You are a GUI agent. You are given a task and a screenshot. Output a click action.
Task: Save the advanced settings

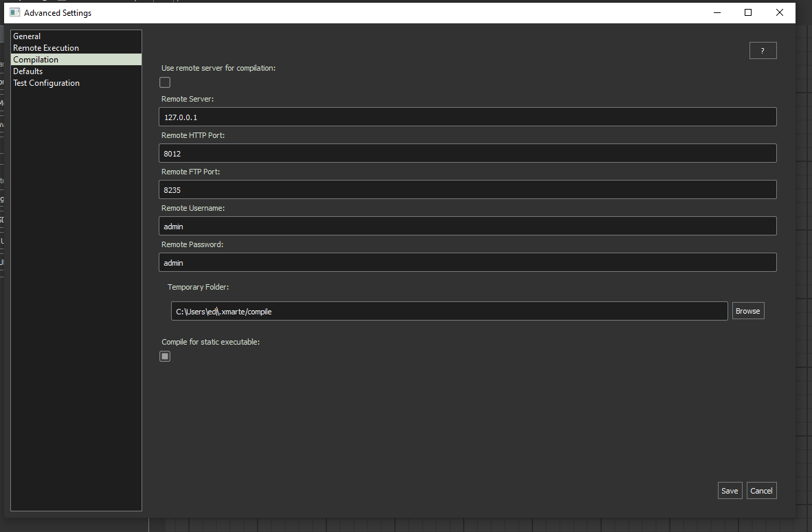tap(730, 490)
